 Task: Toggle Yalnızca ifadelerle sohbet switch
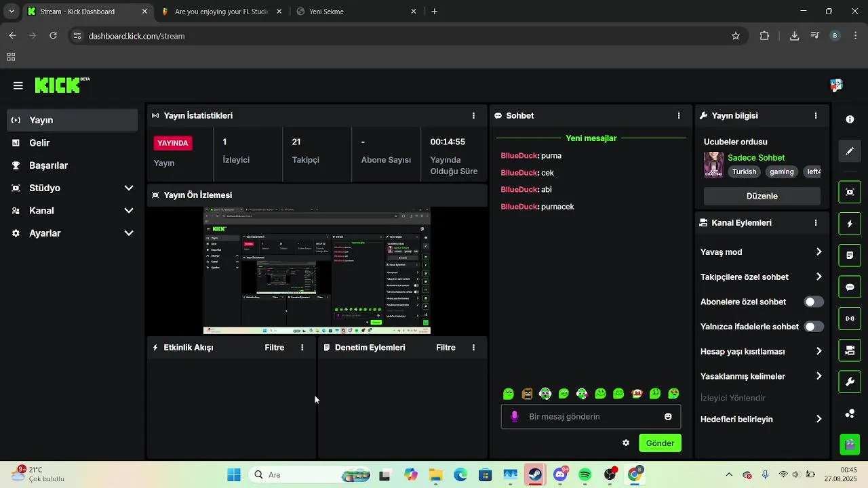click(x=814, y=327)
